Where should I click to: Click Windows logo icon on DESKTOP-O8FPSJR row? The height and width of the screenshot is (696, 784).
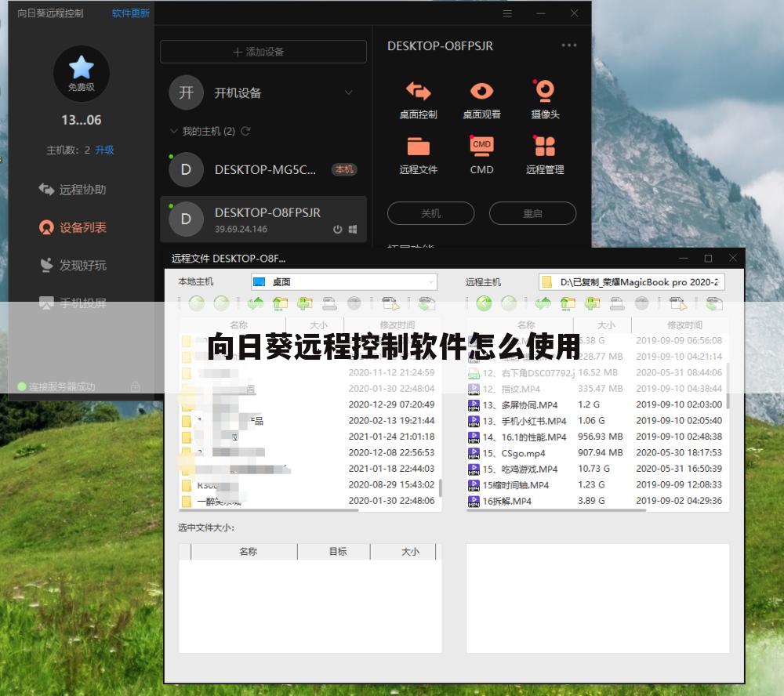click(353, 229)
